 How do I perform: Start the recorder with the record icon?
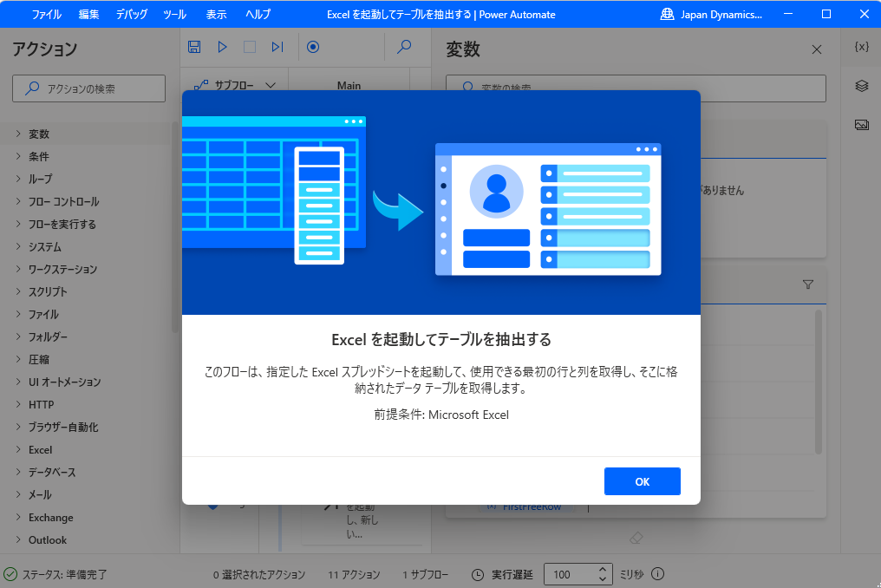tap(313, 47)
